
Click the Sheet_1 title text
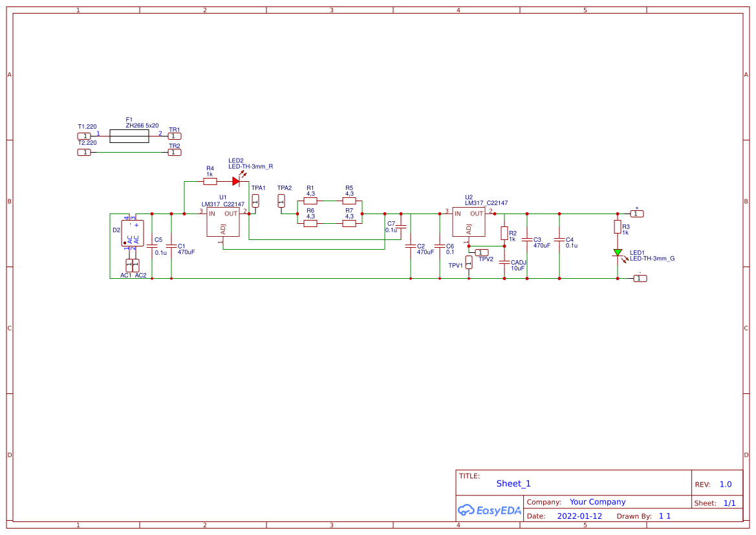click(x=513, y=483)
